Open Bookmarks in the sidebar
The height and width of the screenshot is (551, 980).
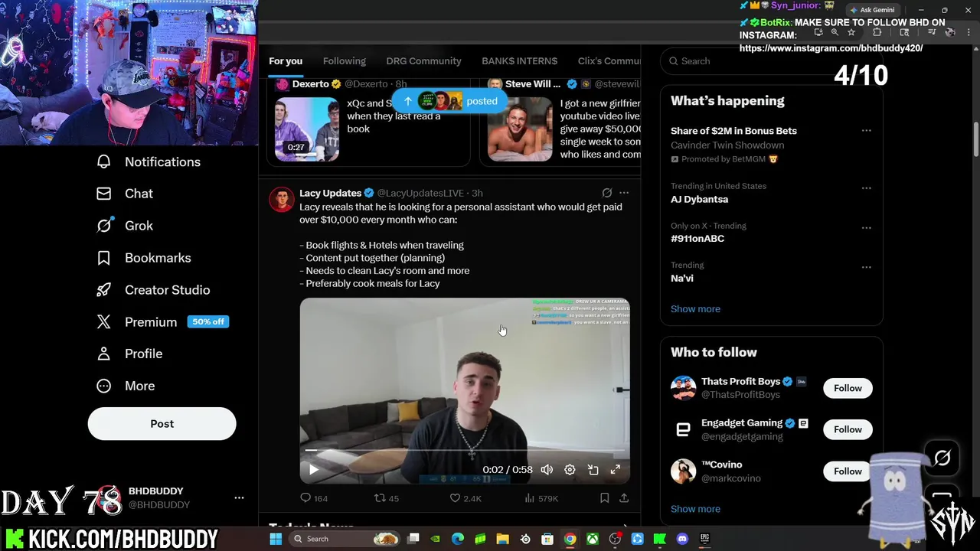click(143, 258)
